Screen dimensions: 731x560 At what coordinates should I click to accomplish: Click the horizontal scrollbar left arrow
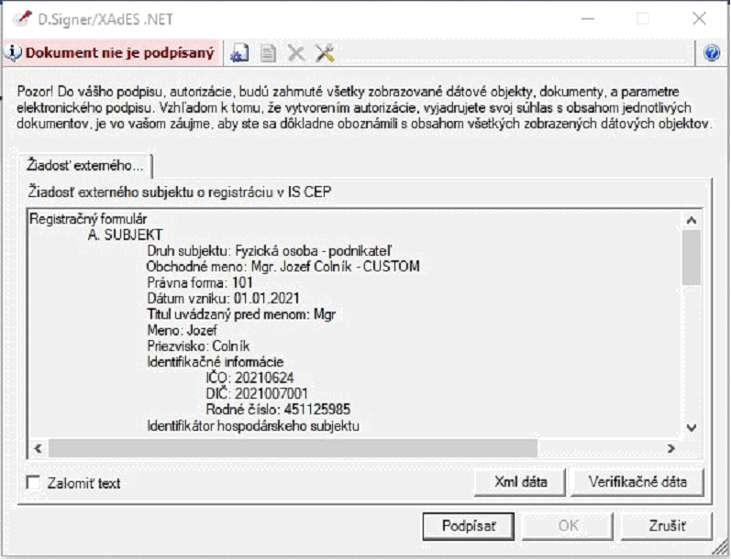[x=39, y=449]
